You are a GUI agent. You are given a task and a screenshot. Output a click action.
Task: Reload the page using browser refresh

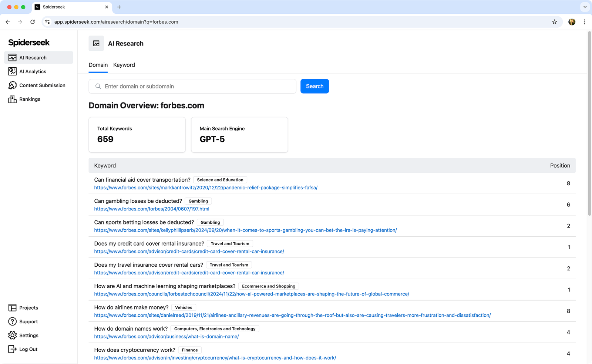click(x=33, y=22)
